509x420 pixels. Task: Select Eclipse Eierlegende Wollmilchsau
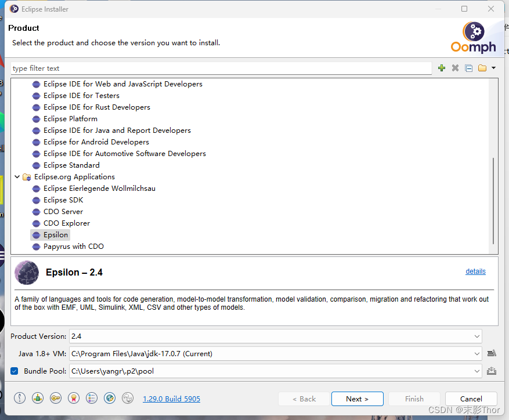[x=99, y=189]
